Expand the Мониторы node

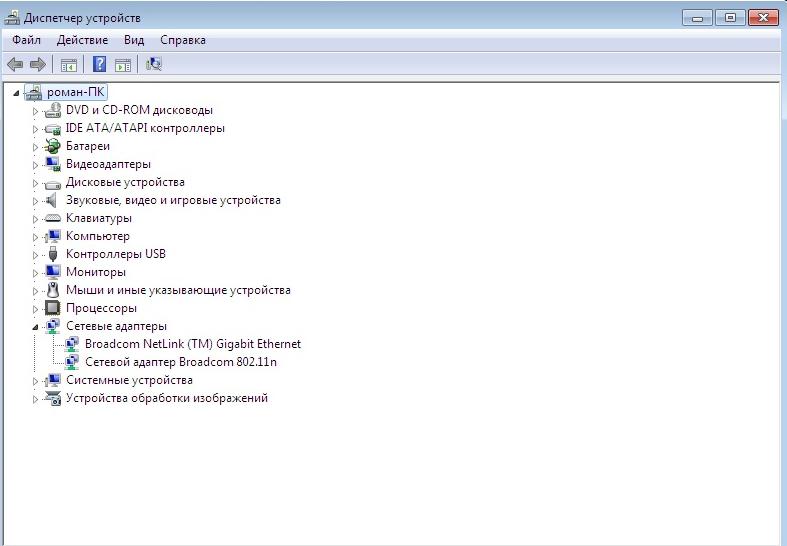pos(35,273)
